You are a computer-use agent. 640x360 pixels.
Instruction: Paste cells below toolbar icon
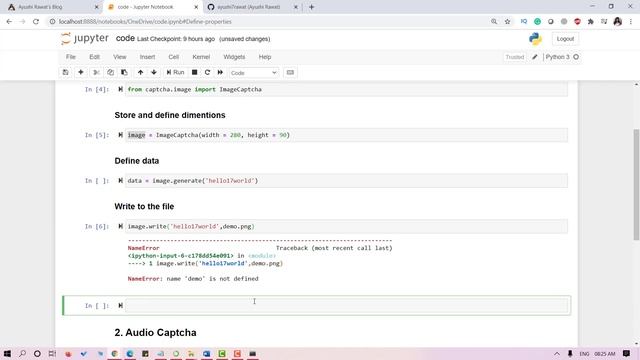[124, 73]
